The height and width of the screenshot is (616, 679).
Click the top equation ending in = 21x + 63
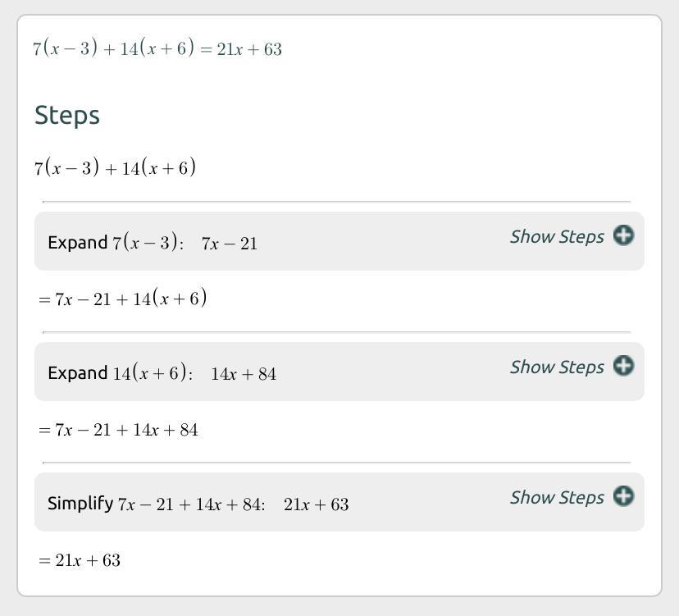[157, 49]
